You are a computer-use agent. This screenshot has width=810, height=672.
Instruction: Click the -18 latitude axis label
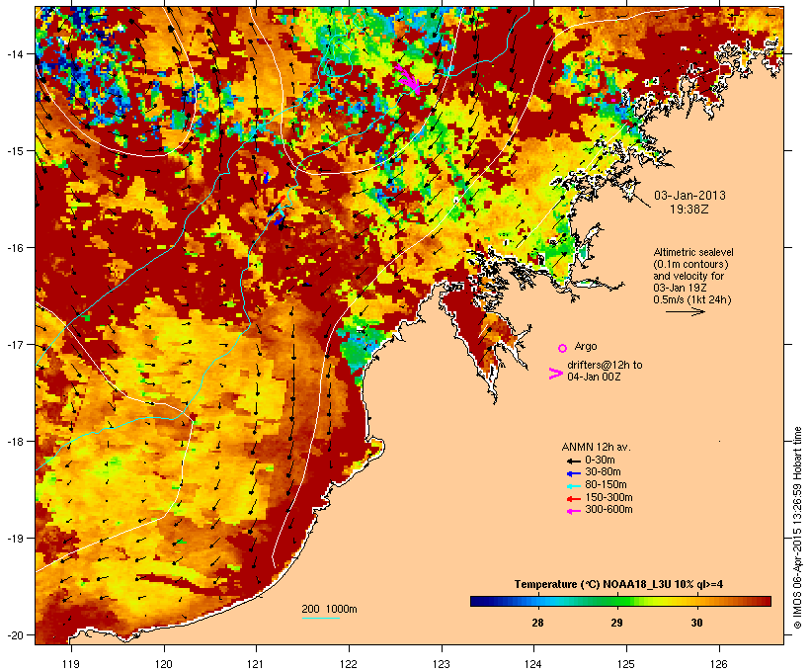pyautogui.click(x=15, y=442)
